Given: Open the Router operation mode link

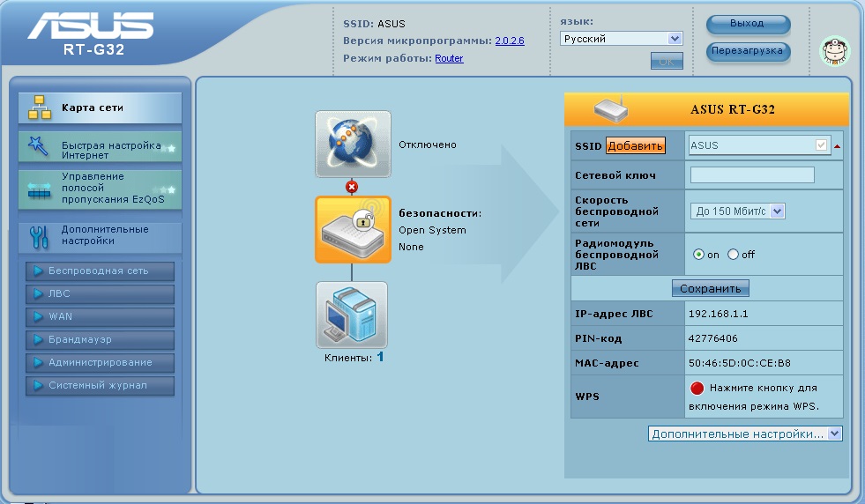Looking at the screenshot, I should [449, 58].
